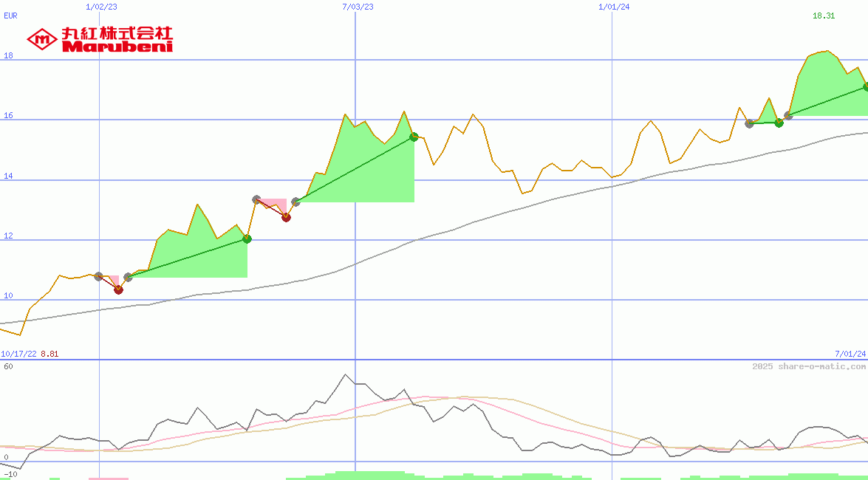Screen dimensions: 868x480
Task: Click the second red loss marker near 13 EUR
Action: pos(286,216)
